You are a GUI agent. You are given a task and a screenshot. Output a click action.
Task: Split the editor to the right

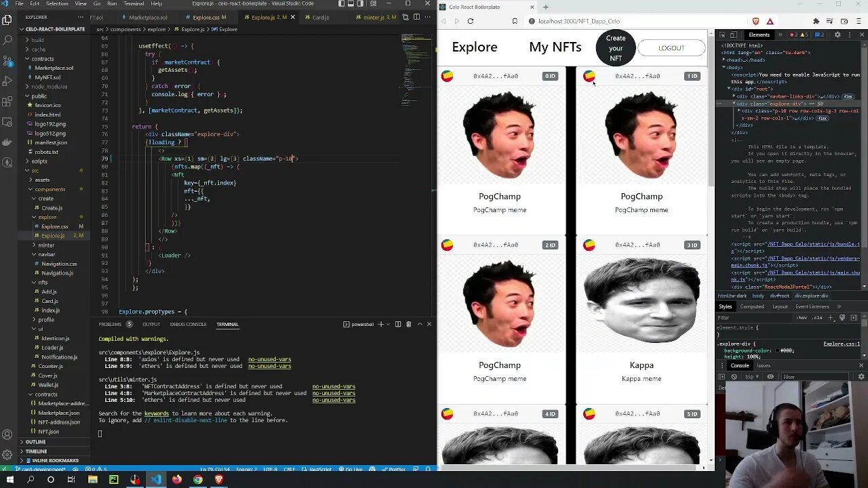pyautogui.click(x=418, y=17)
